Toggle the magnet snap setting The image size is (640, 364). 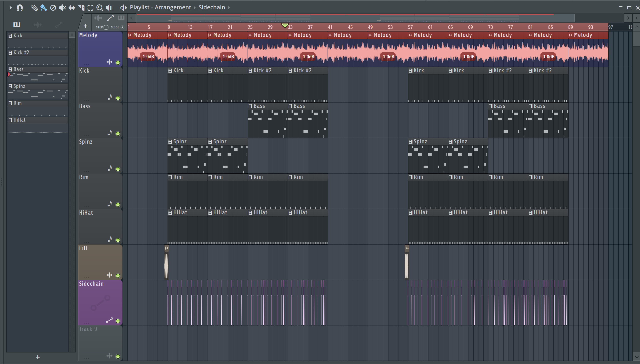point(20,8)
